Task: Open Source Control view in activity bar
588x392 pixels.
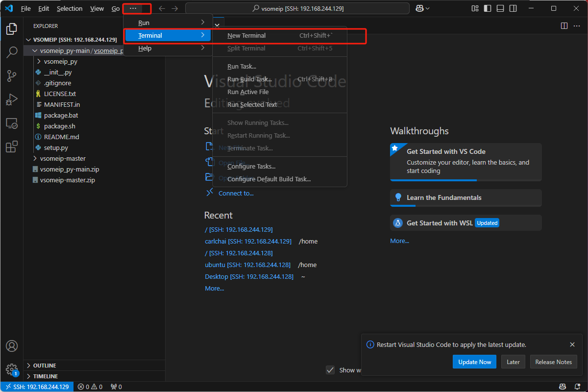Action: [12, 76]
